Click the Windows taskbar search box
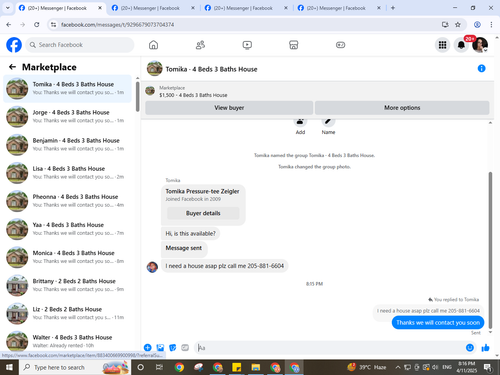500x375 pixels. coord(75,367)
